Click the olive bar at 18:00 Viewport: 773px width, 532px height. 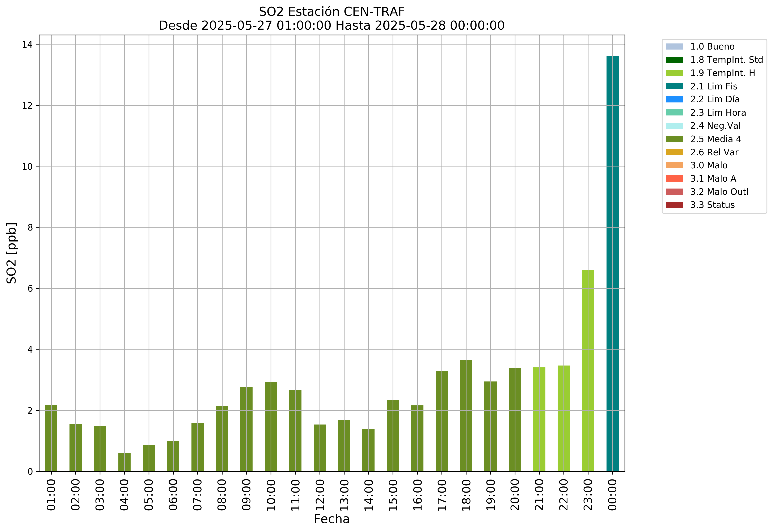coord(466,416)
